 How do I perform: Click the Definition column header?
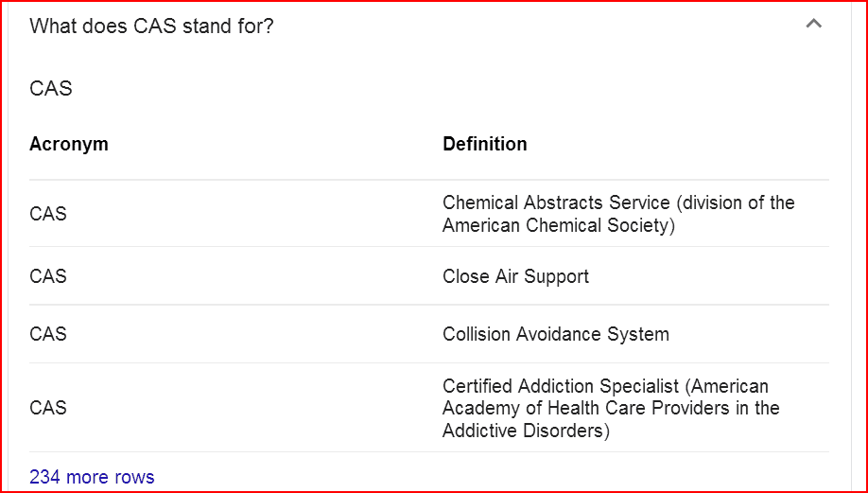pos(485,144)
